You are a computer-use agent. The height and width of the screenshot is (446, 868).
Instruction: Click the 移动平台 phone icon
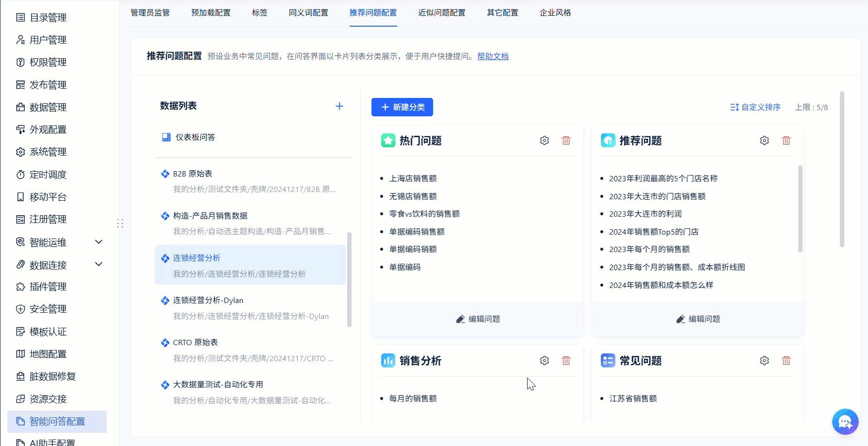[20, 197]
